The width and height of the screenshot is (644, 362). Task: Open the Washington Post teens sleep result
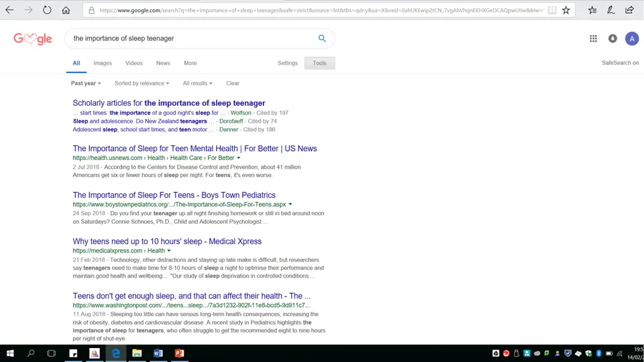click(192, 296)
